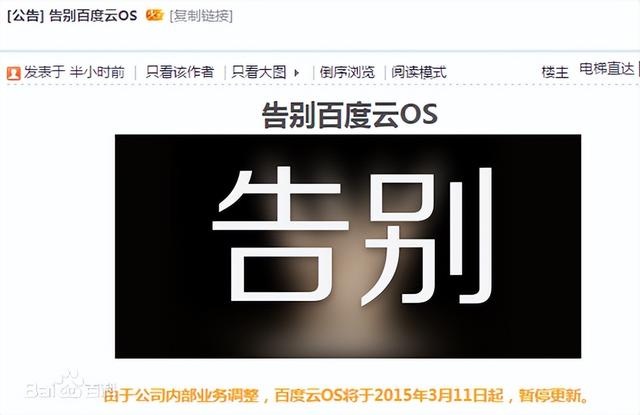This screenshot has width=640, height=415.
Task: Click the bold heading 告别百度云OS above banner
Action: click(x=349, y=115)
